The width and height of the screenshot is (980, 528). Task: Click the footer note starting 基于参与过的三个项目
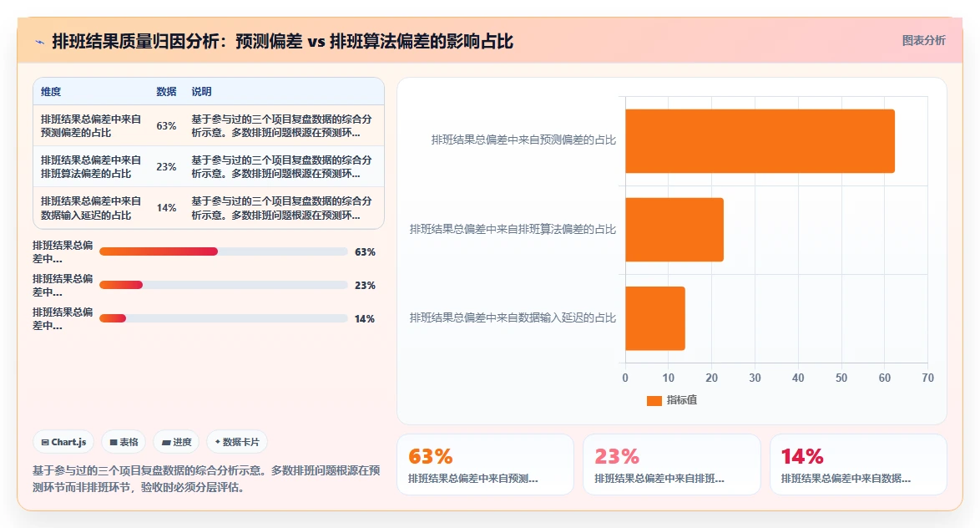tap(206, 479)
